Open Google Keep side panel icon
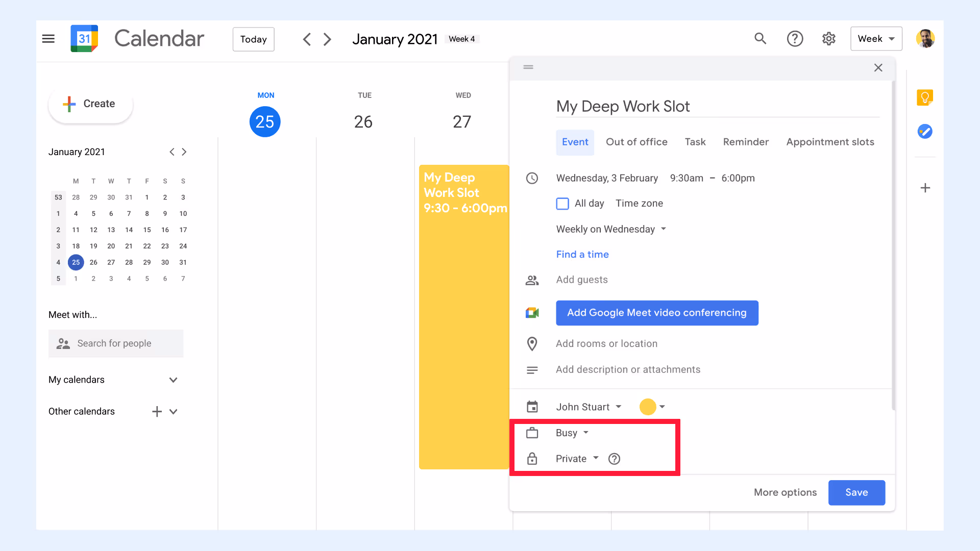Viewport: 980px width, 551px height. click(925, 97)
